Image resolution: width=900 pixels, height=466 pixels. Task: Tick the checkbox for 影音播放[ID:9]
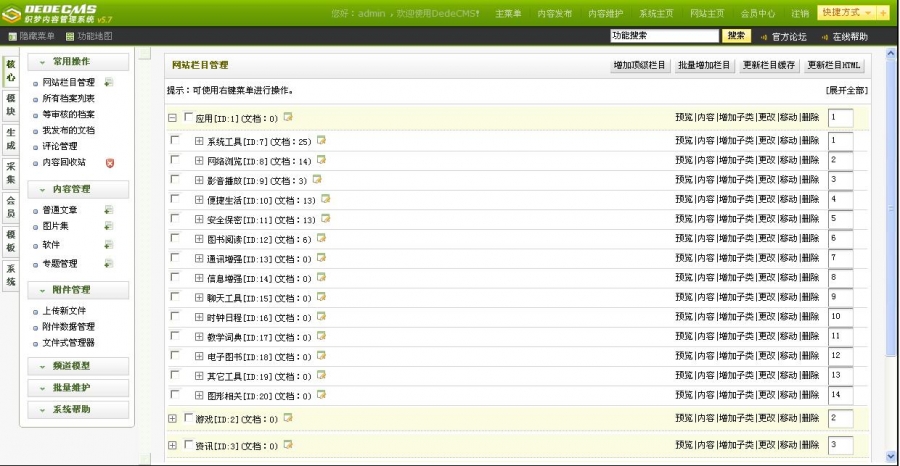175,179
